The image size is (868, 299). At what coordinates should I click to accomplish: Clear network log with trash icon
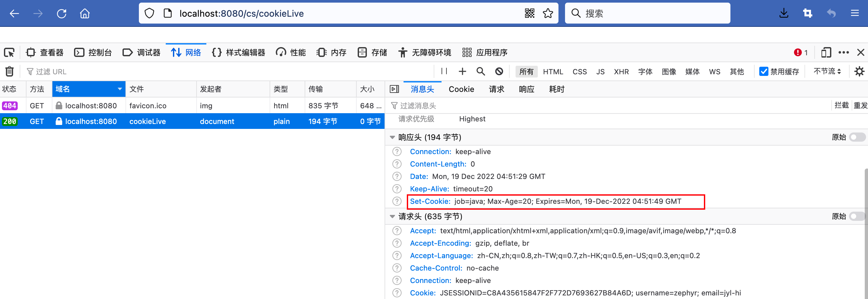click(9, 71)
